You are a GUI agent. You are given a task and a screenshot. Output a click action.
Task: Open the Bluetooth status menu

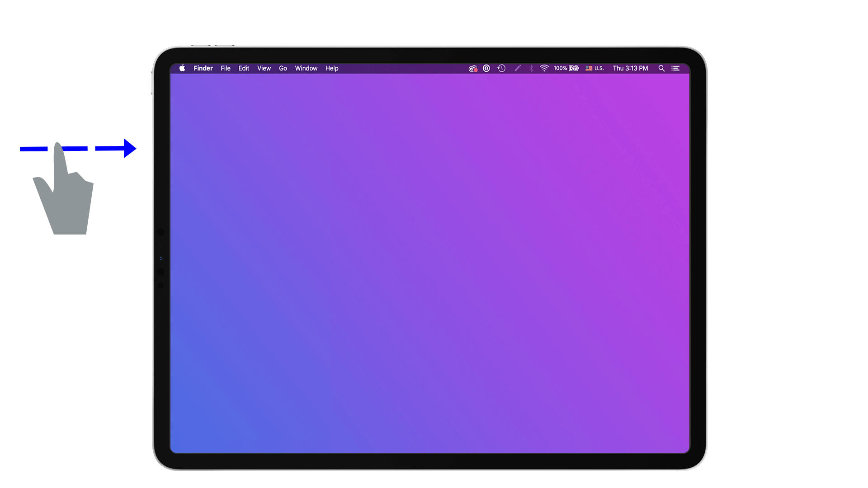531,68
